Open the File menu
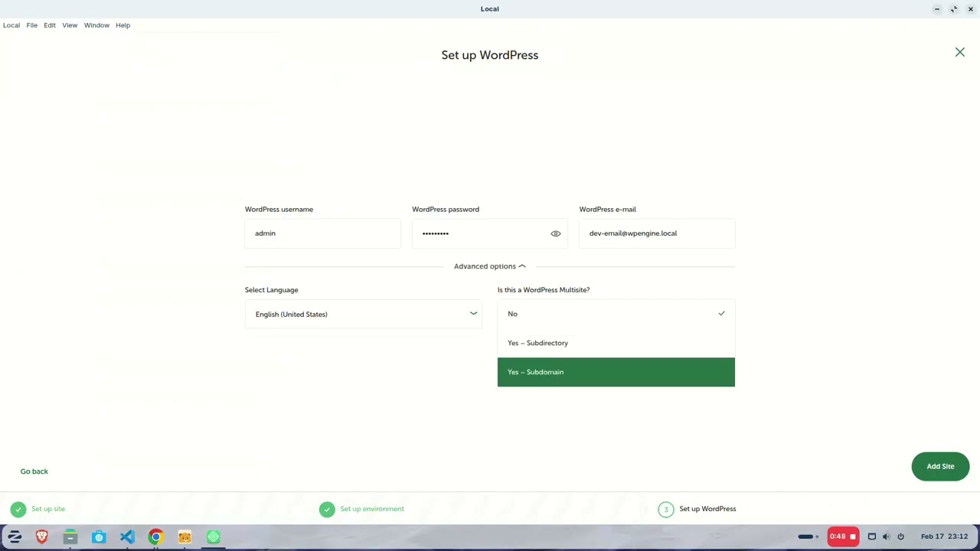 click(32, 25)
